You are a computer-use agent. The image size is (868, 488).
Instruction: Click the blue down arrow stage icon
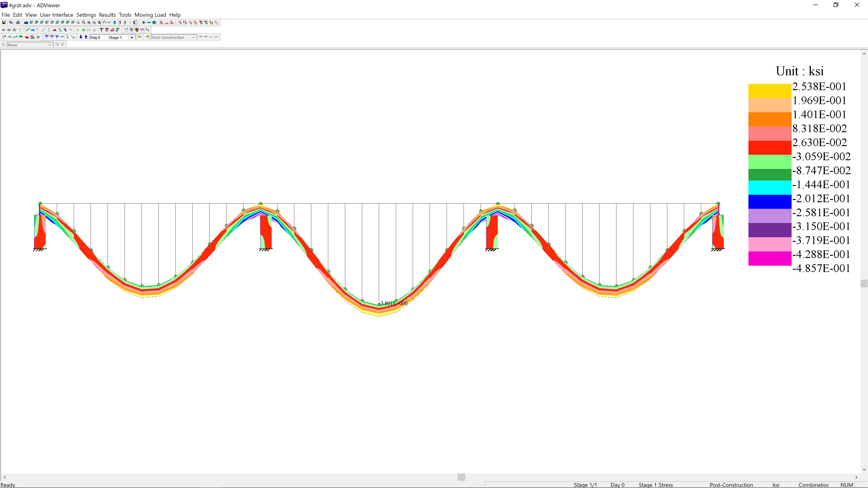(81, 37)
